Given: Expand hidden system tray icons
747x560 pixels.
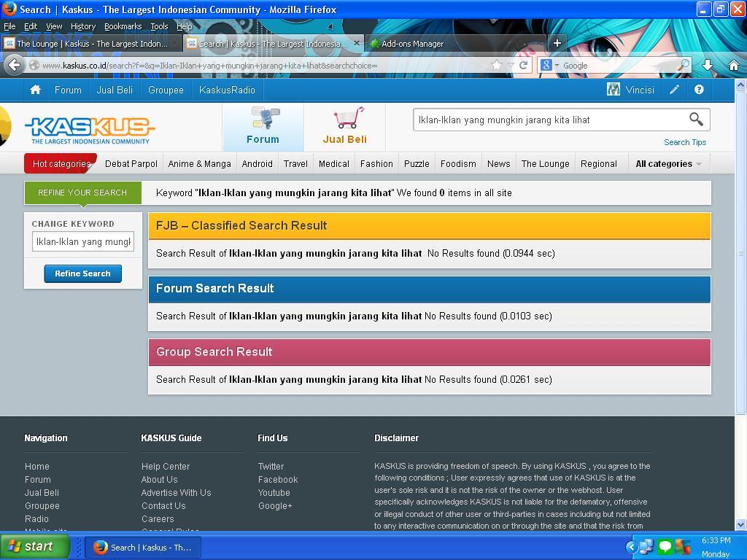Looking at the screenshot, I should click(x=631, y=547).
